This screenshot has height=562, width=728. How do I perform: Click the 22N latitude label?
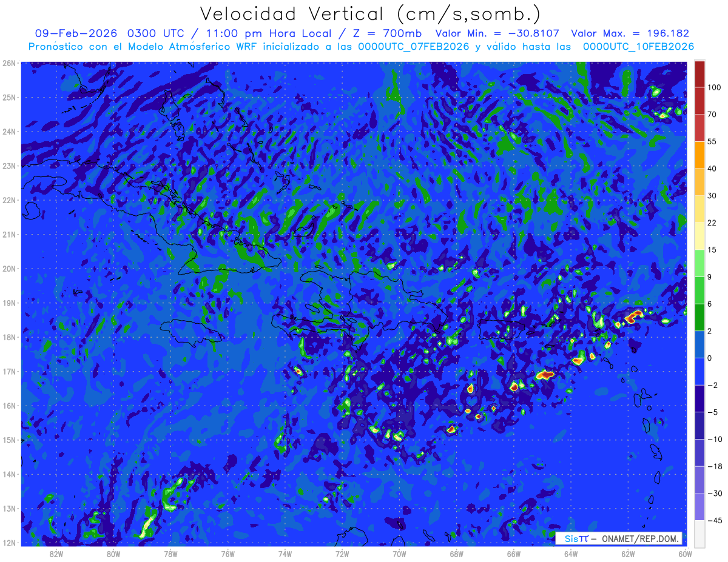(x=9, y=200)
